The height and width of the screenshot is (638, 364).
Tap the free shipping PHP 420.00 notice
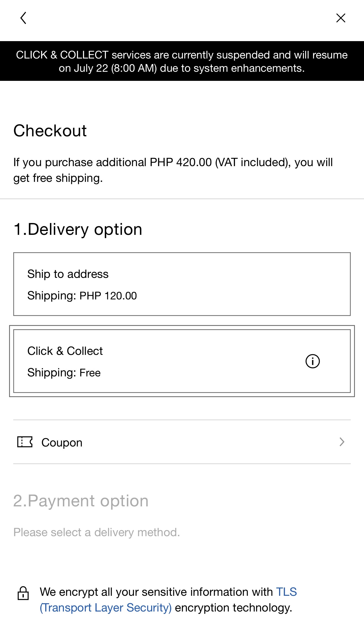[173, 170]
